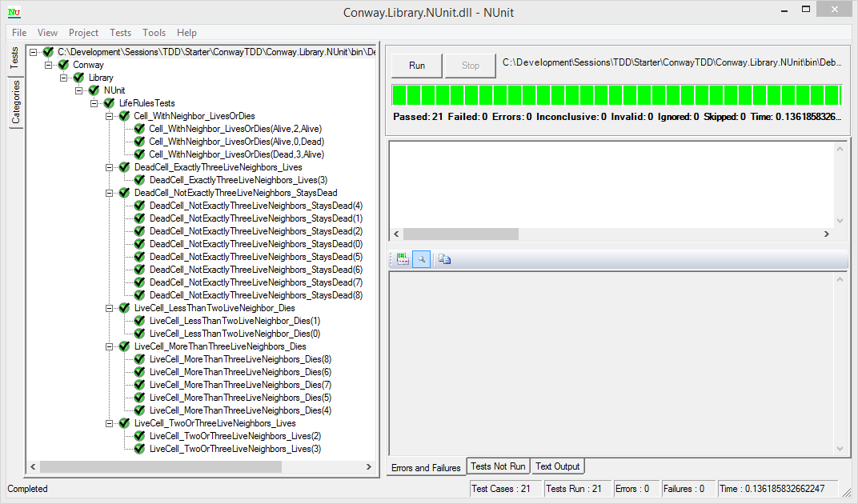Image resolution: width=858 pixels, height=504 pixels.
Task: Click the green icon next to LiveCell_TwoOrThreeLiveNeighbors_Lives
Action: coord(124,422)
